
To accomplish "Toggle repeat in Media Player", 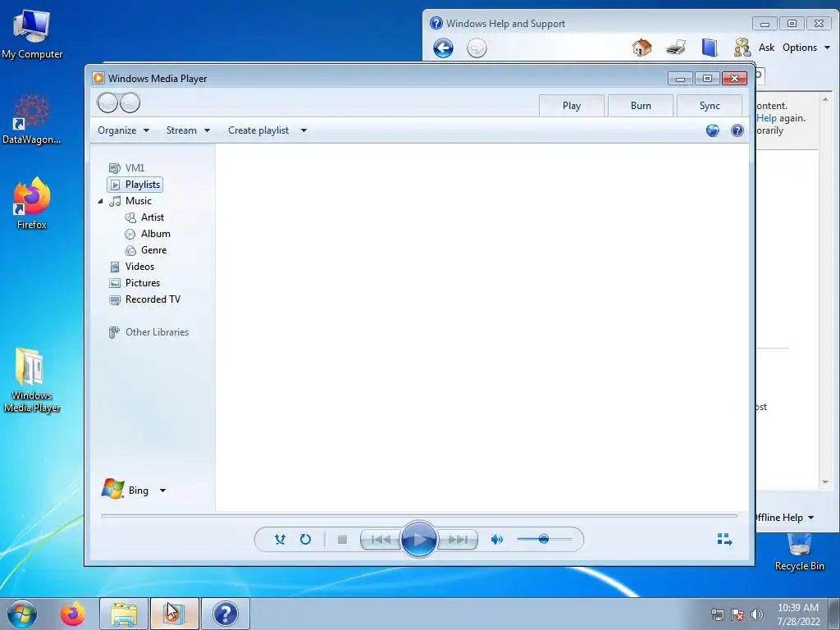I will (305, 540).
